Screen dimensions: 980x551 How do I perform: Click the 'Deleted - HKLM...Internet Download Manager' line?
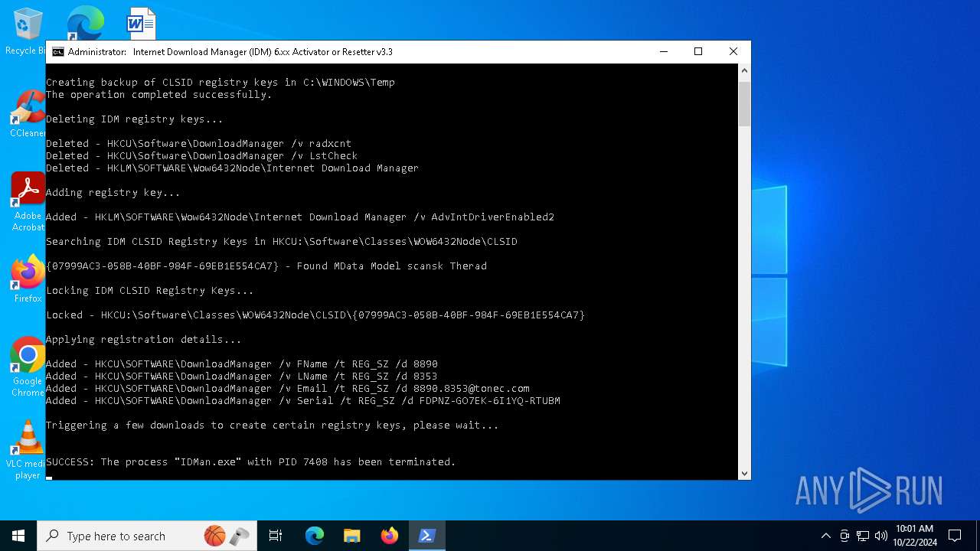tap(232, 168)
